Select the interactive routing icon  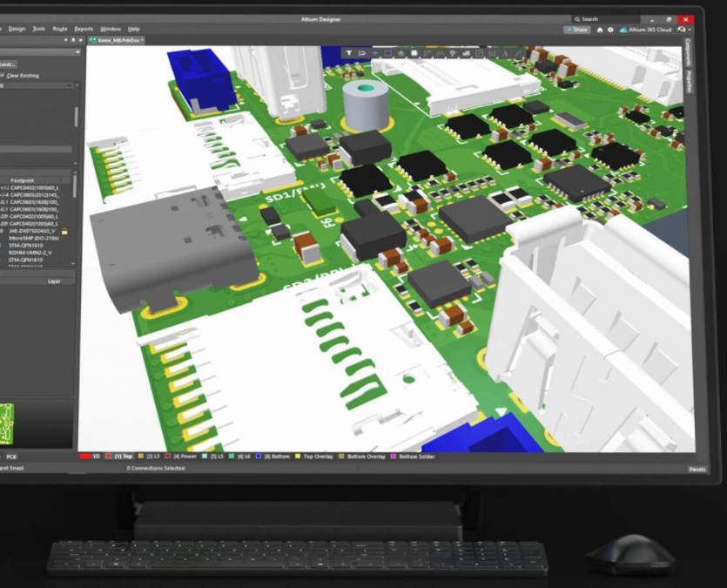[427, 53]
